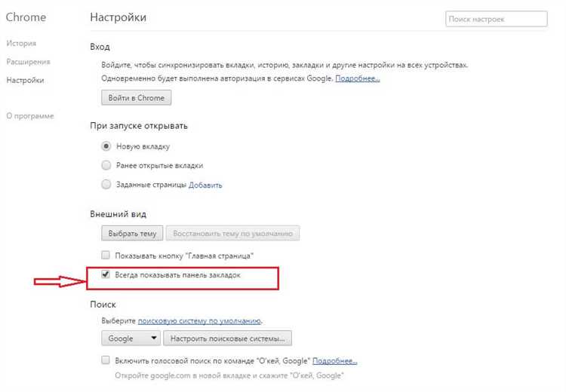
Task: Click the При запуске открывать heading
Action: [139, 126]
